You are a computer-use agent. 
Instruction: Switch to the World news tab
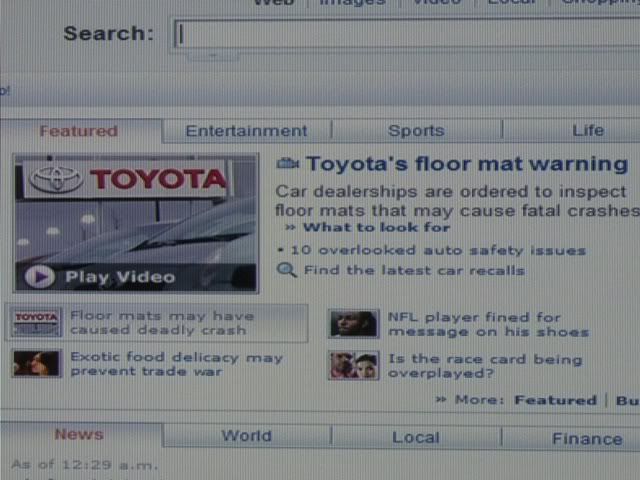tap(247, 436)
